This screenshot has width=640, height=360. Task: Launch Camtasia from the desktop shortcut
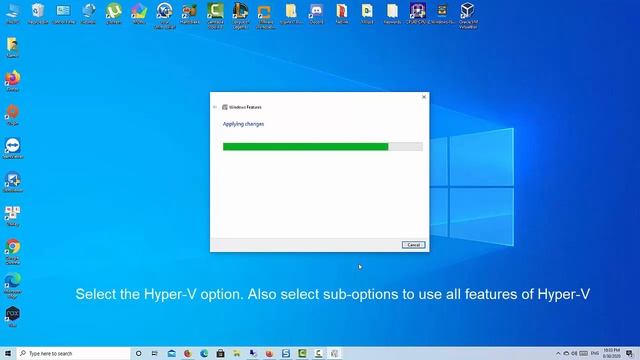215,16
